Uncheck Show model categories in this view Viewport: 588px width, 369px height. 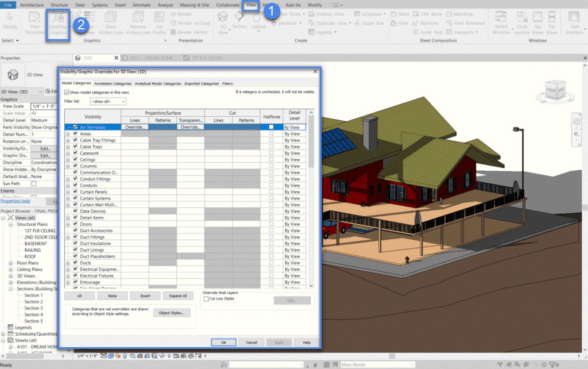[x=67, y=92]
